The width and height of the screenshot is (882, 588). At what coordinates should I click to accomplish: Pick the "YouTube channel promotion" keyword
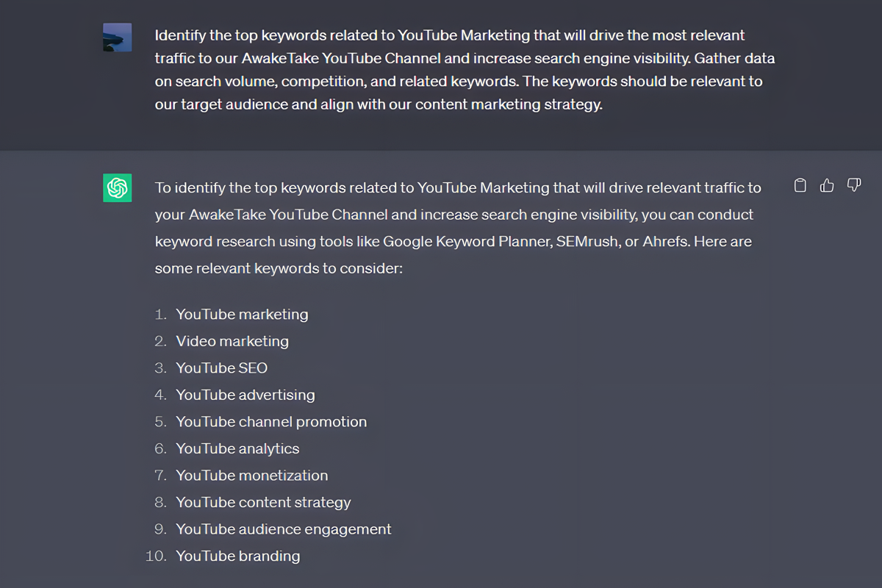click(271, 422)
